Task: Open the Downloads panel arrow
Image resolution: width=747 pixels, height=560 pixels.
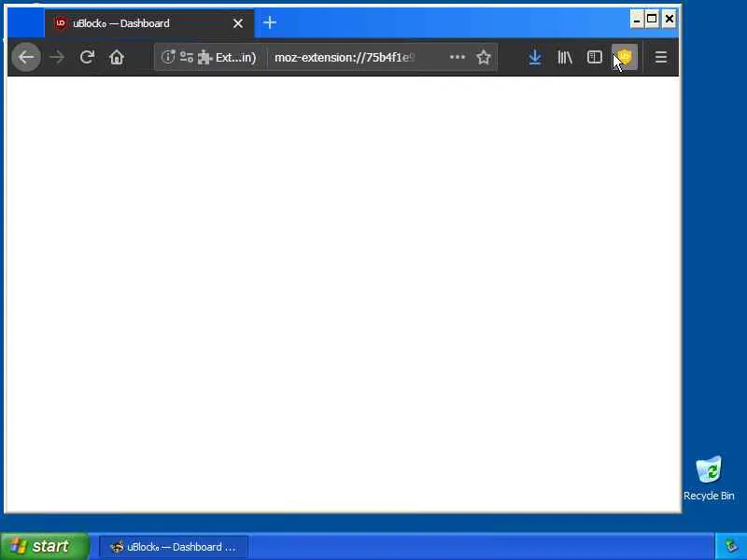Action: (535, 57)
